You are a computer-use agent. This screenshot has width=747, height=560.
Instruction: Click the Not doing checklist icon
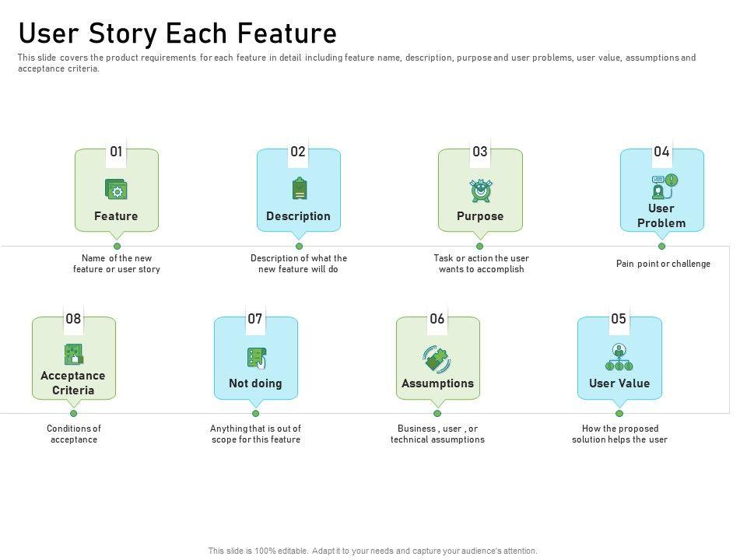coord(256,358)
